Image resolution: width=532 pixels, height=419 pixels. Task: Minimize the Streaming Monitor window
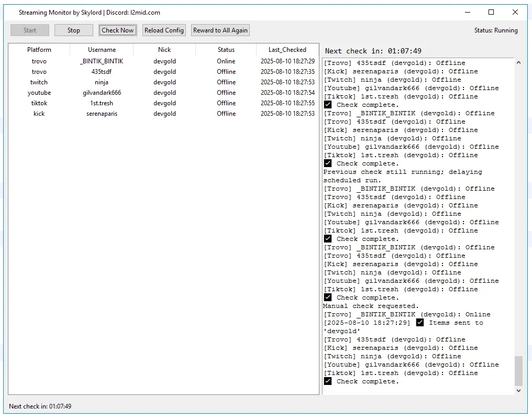tap(468, 12)
